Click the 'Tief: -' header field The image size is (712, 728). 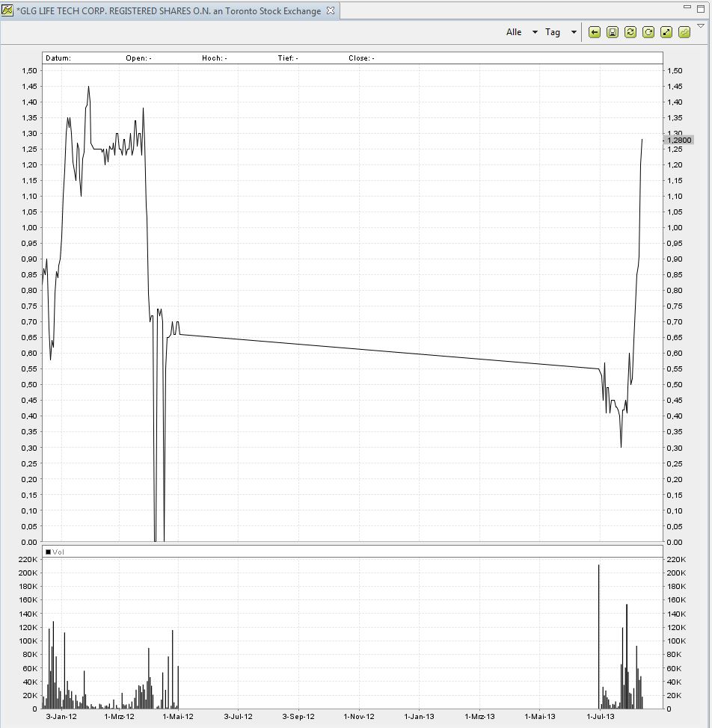coord(288,58)
